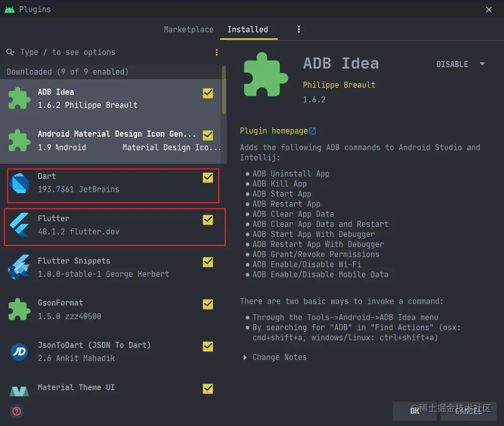The height and width of the screenshot is (426, 504).
Task: Select the Flutter plugin name text
Action: click(x=53, y=219)
